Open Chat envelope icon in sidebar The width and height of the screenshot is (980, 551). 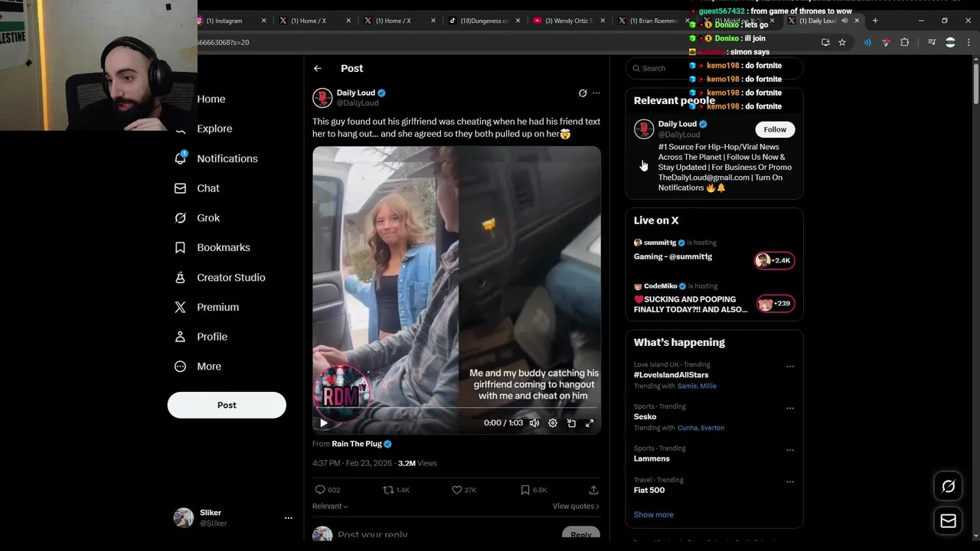[x=180, y=188]
